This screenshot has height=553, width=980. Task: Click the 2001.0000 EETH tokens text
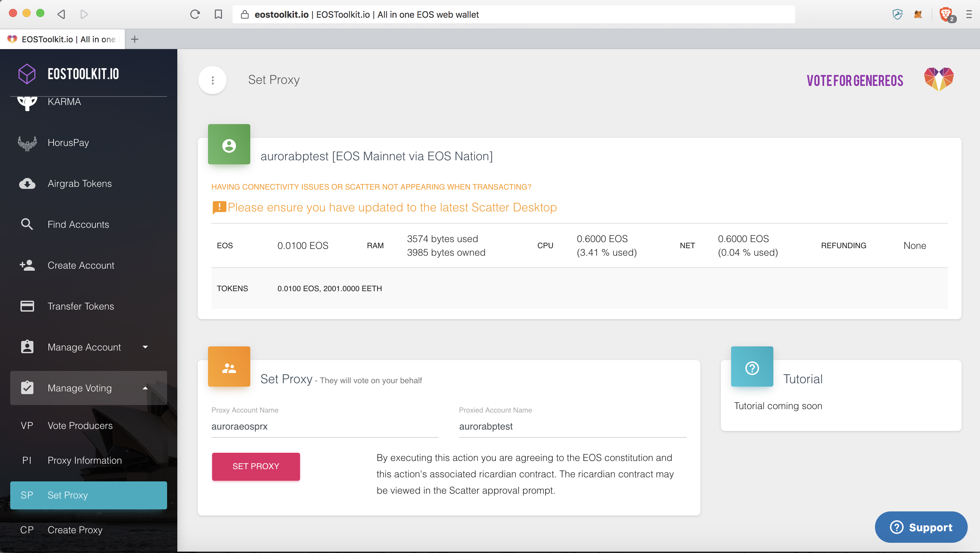point(353,288)
